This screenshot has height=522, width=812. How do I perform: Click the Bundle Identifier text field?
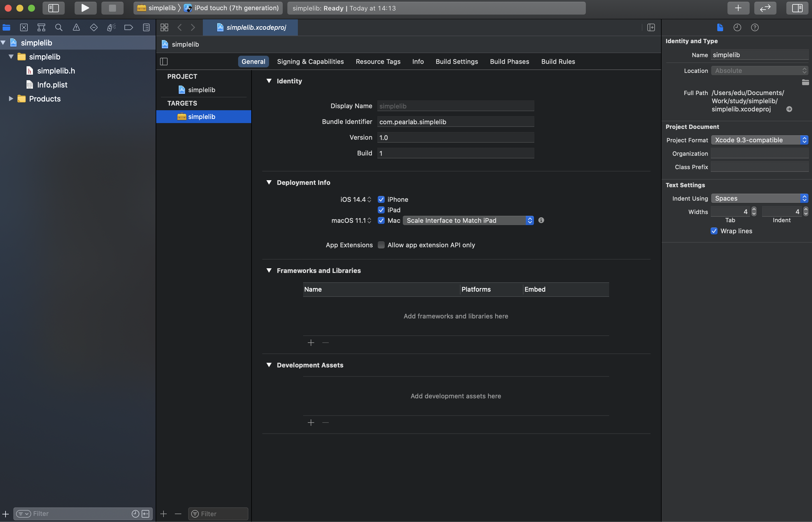pyautogui.click(x=455, y=122)
